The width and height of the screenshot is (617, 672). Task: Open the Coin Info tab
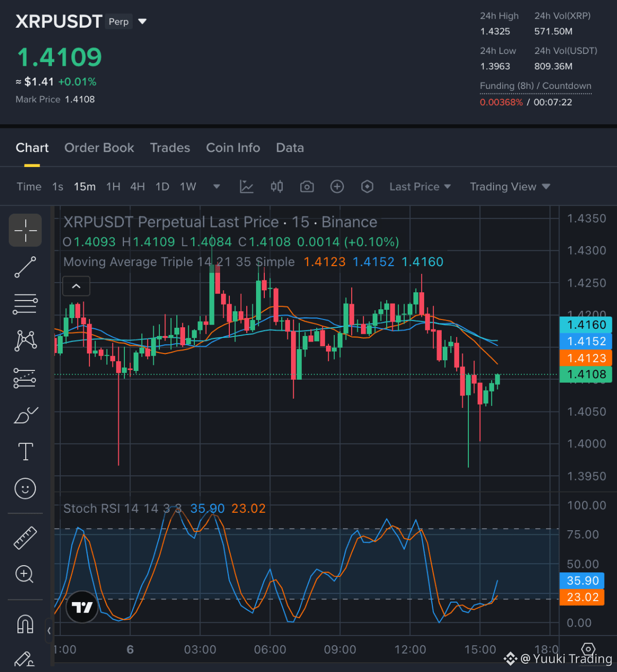[233, 148]
